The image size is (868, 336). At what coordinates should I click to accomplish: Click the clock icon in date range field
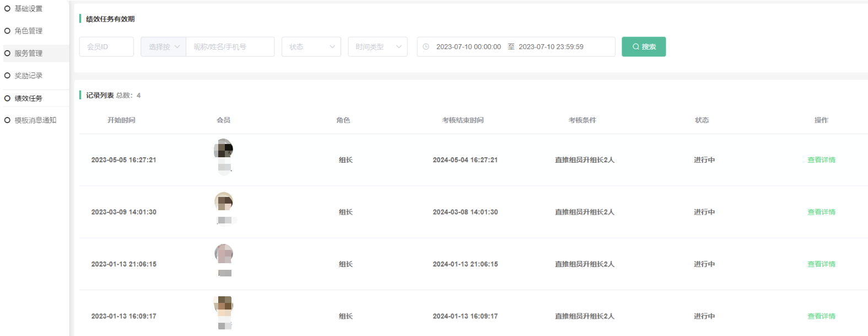tap(426, 47)
